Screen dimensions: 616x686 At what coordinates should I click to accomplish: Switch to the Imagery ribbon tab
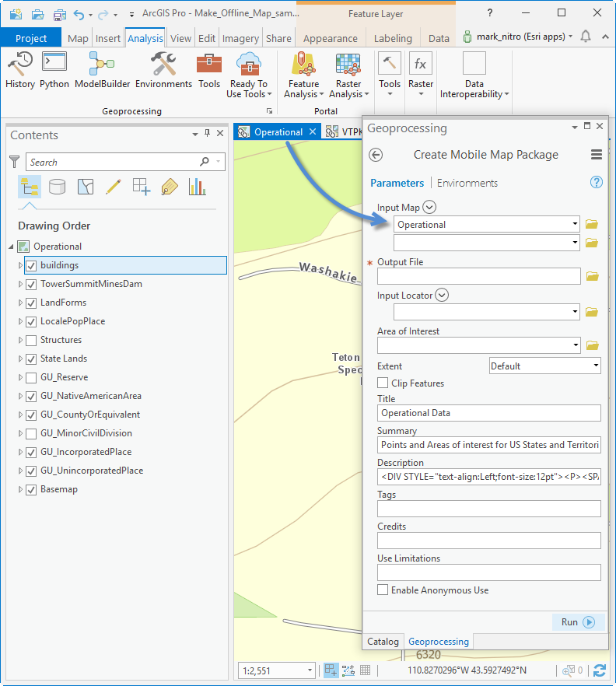pos(240,39)
